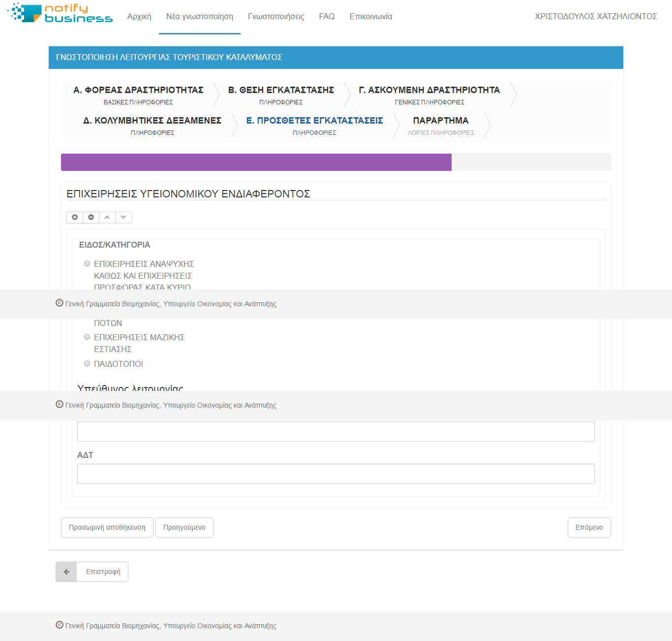The image size is (672, 641).
Task: Click the notify business logo
Action: pos(60,13)
